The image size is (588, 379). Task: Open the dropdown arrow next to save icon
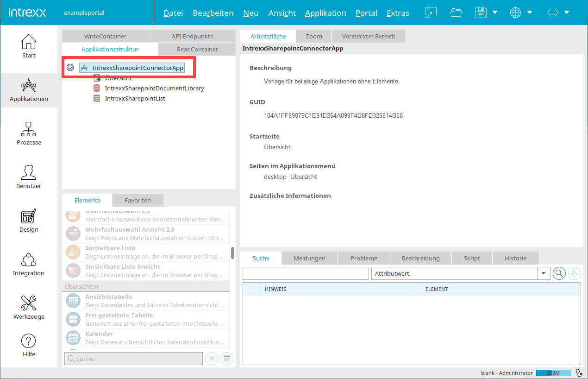495,13
